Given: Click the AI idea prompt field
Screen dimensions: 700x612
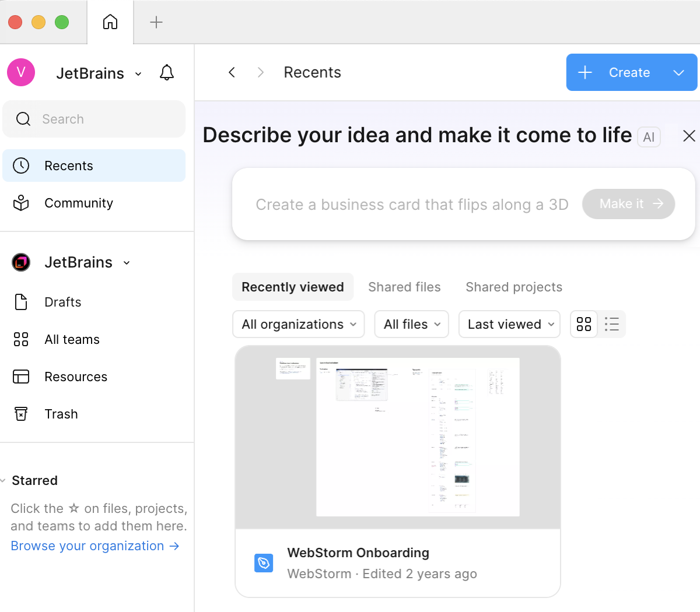Looking at the screenshot, I should point(412,205).
